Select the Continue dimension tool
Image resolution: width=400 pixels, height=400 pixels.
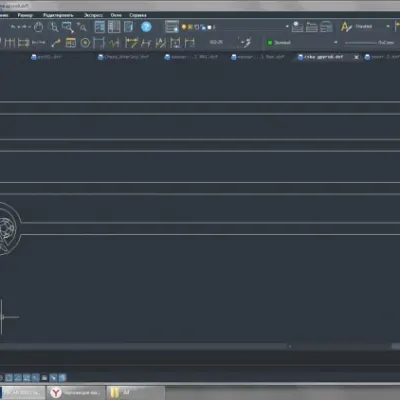tap(23, 43)
